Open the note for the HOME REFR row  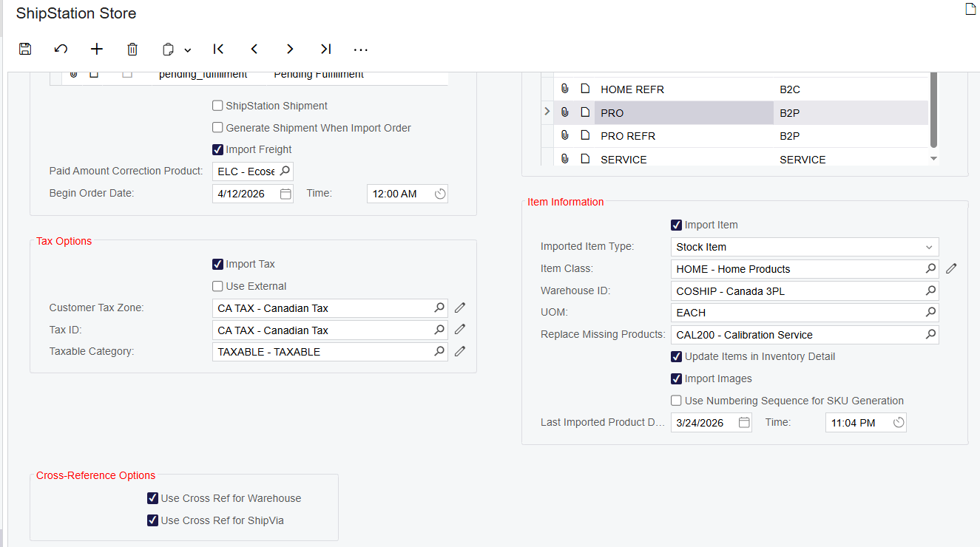click(x=585, y=89)
